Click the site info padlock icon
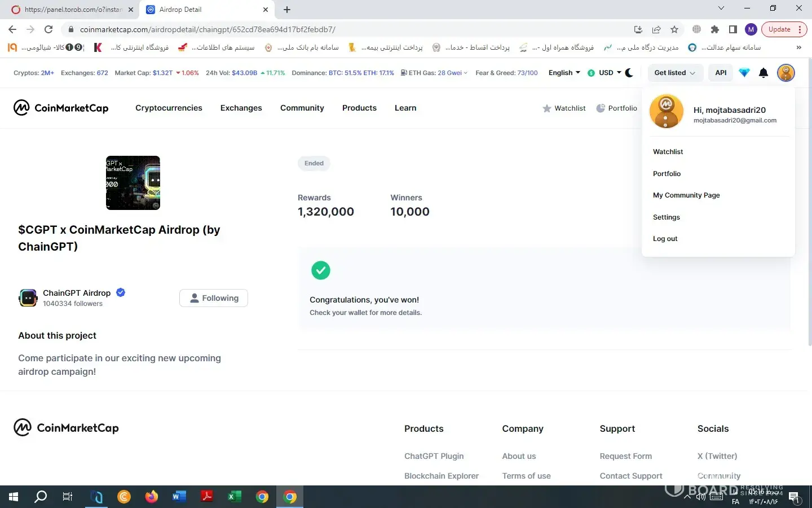Viewport: 812px width, 508px height. tap(70, 29)
